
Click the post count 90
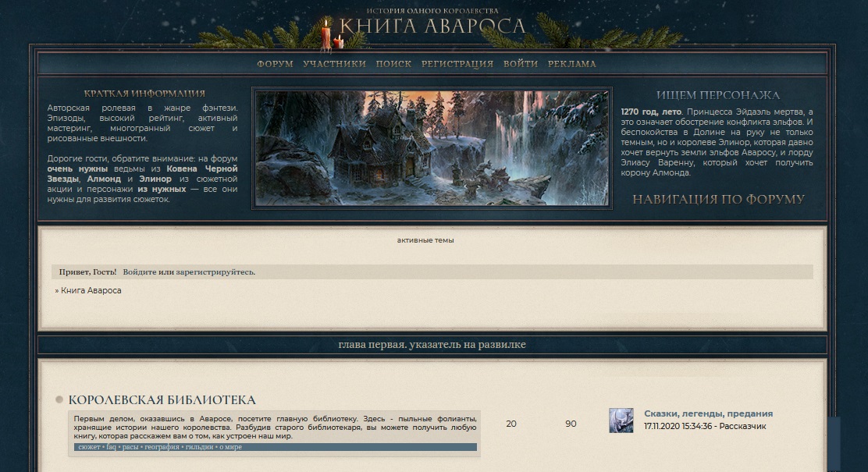[571, 424]
